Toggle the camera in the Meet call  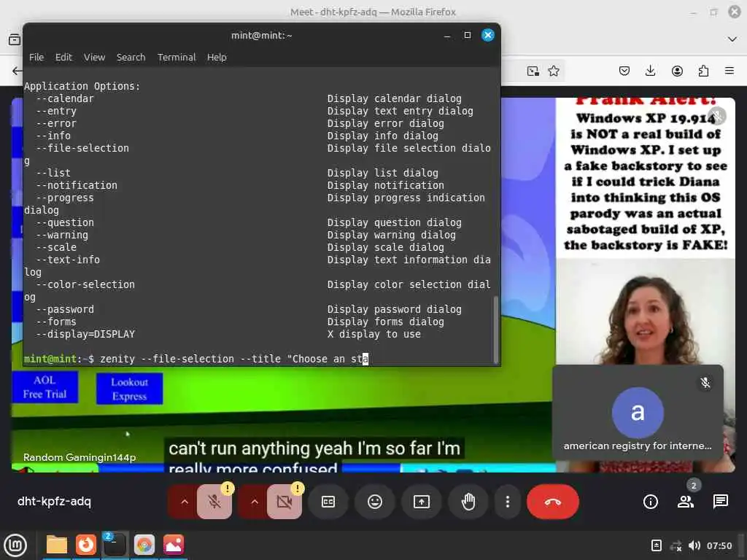coord(285,502)
